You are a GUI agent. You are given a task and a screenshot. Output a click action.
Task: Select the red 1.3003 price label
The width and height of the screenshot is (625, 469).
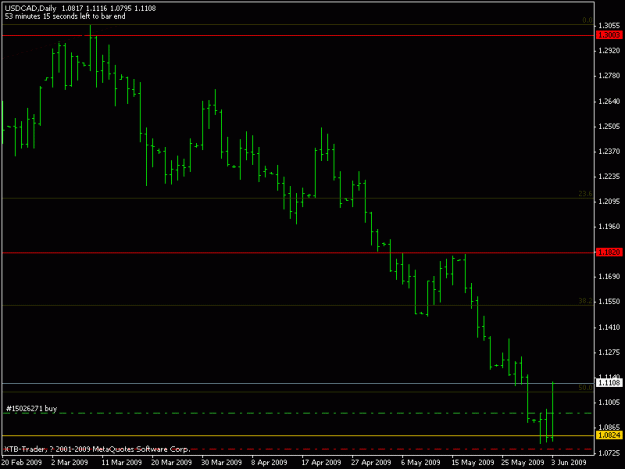click(609, 35)
